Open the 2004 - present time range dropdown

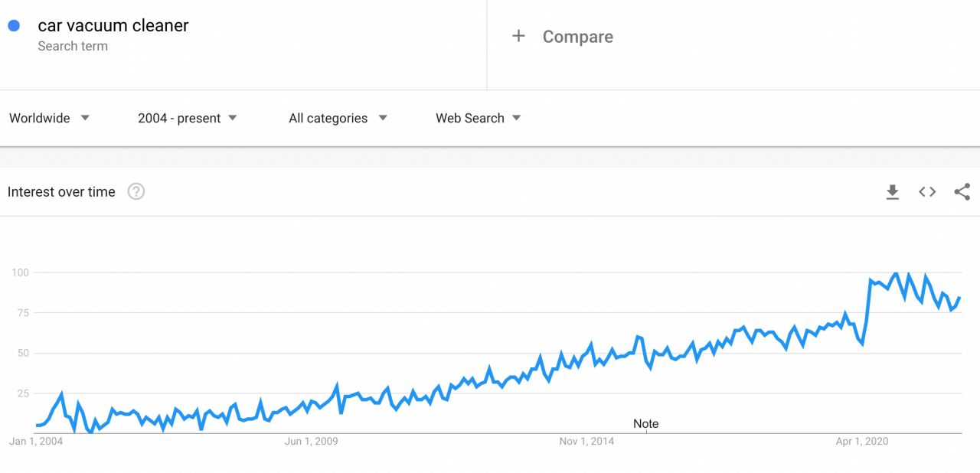188,118
